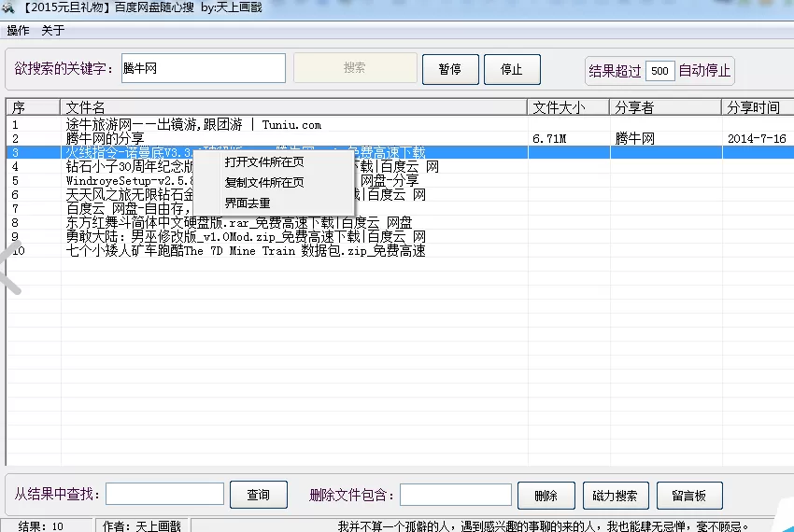
Task: Click the 序 column header
Action: [x=33, y=107]
